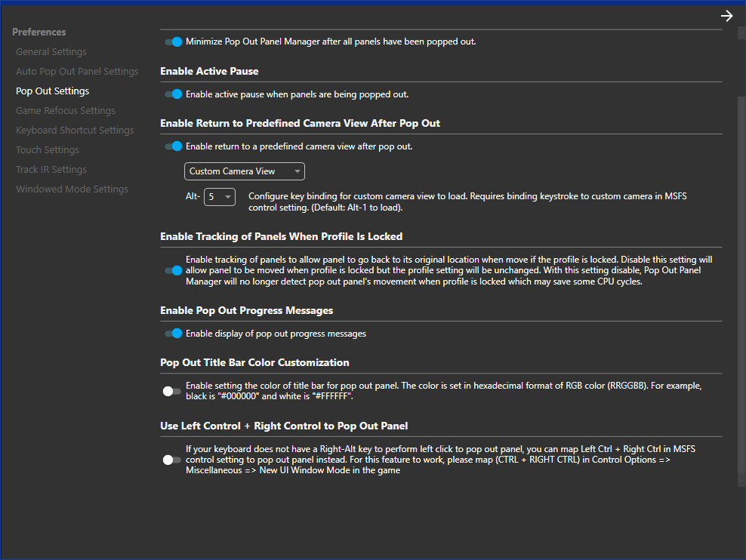Toggle tracking of panels when profile locked
The height and width of the screenshot is (560, 746).
pyautogui.click(x=174, y=270)
